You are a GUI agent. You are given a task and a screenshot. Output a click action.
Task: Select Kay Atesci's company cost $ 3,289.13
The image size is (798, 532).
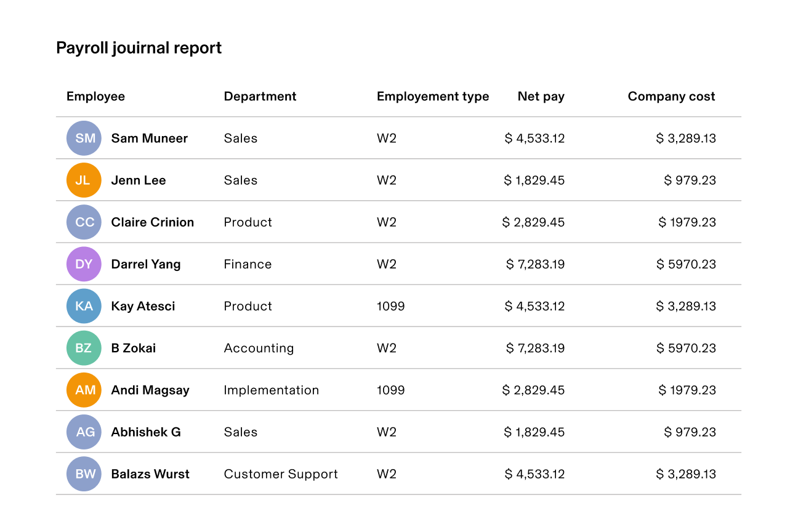(x=686, y=306)
